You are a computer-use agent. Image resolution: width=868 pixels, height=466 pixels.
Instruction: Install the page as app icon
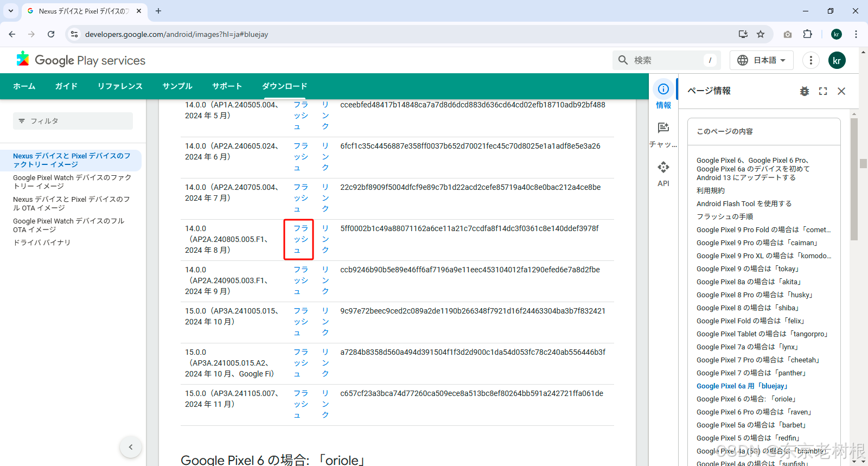743,34
